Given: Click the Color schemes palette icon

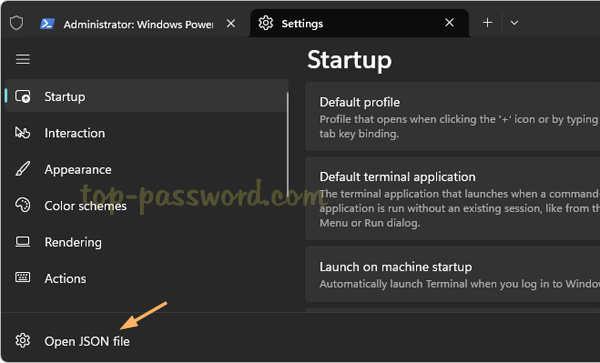Looking at the screenshot, I should (23, 205).
